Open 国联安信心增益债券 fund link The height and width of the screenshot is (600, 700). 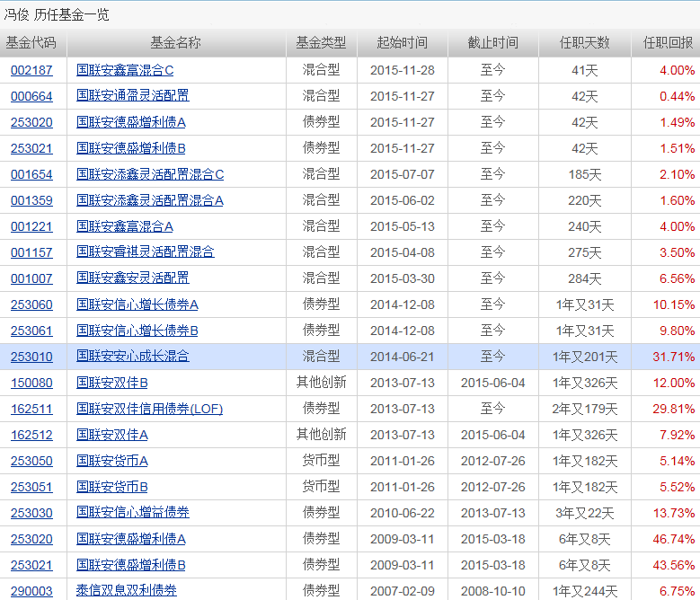pos(133,513)
